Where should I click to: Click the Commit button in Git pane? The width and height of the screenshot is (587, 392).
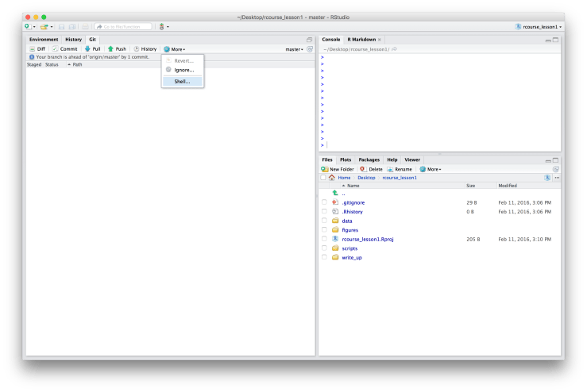pos(65,49)
